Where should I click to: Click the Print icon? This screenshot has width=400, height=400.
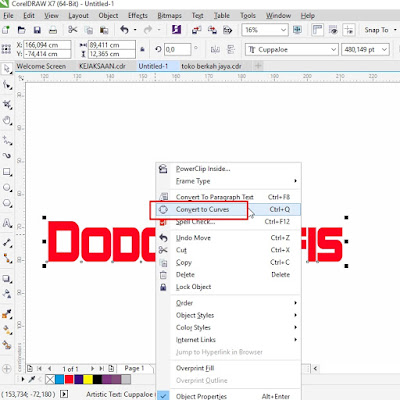[53, 30]
